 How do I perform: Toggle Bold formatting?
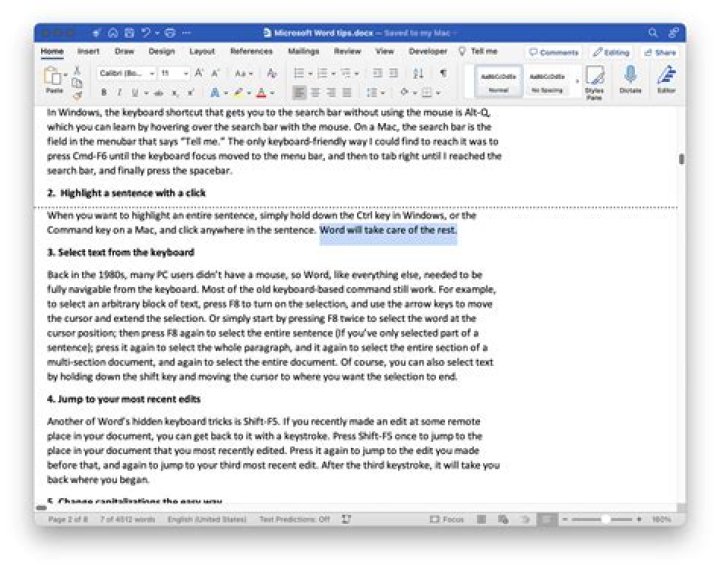(x=104, y=93)
